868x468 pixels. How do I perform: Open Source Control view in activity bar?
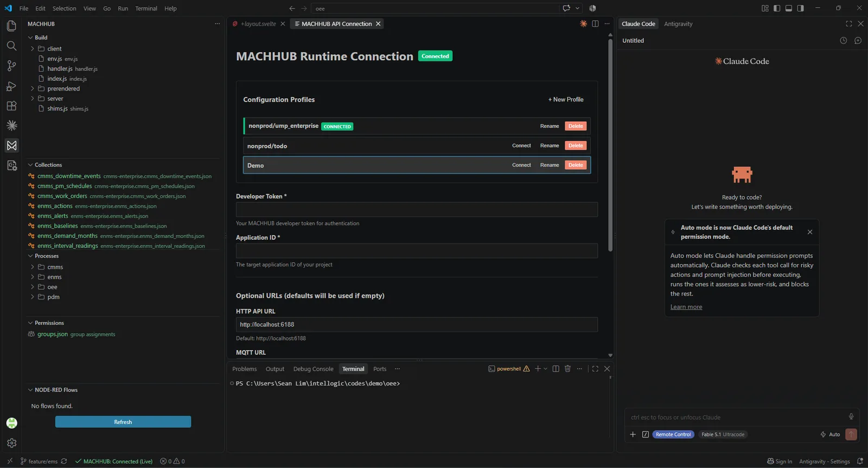pos(11,66)
